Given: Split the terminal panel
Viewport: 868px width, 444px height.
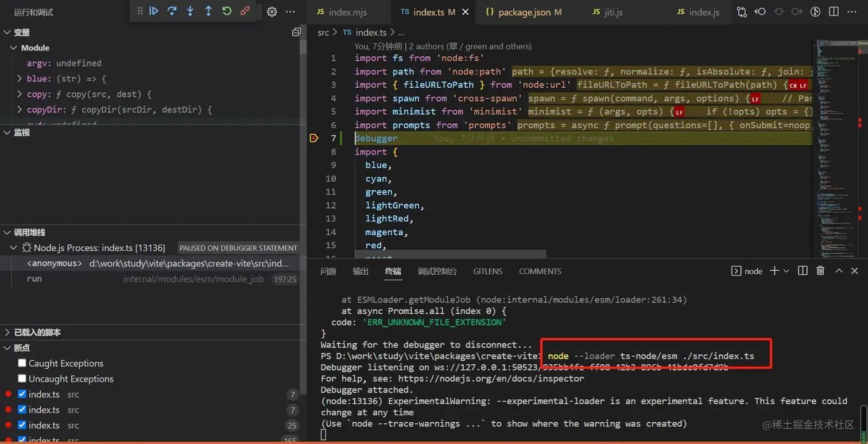Looking at the screenshot, I should pos(803,271).
